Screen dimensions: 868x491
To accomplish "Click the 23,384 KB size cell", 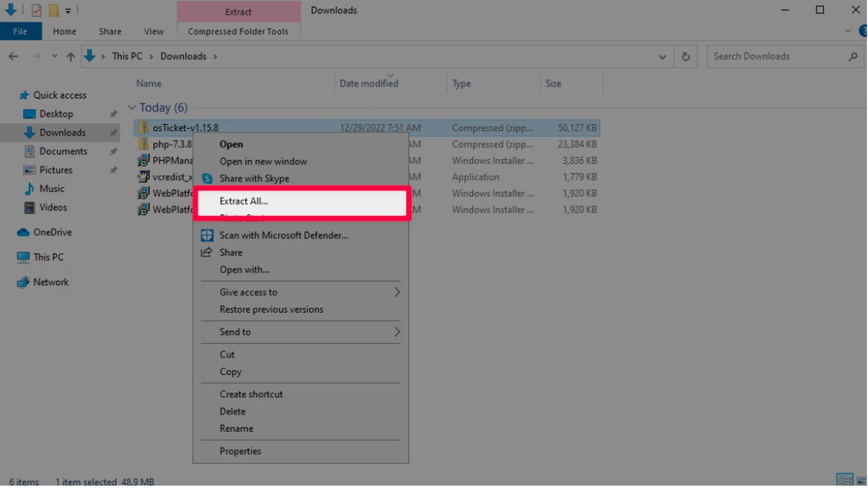I will tap(579, 145).
